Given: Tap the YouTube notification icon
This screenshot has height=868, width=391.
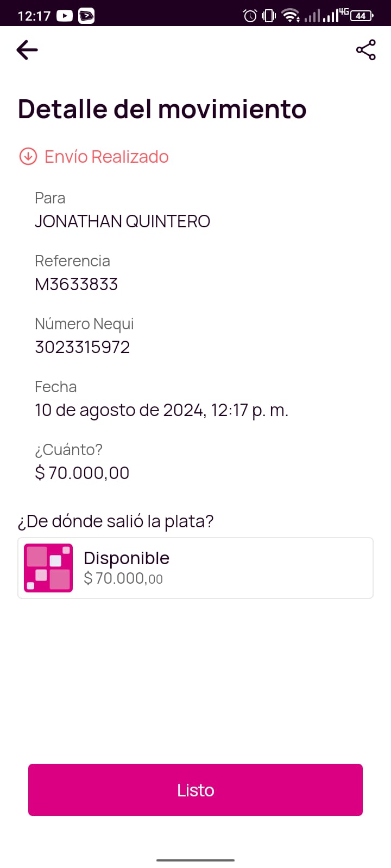Looking at the screenshot, I should point(64,16).
